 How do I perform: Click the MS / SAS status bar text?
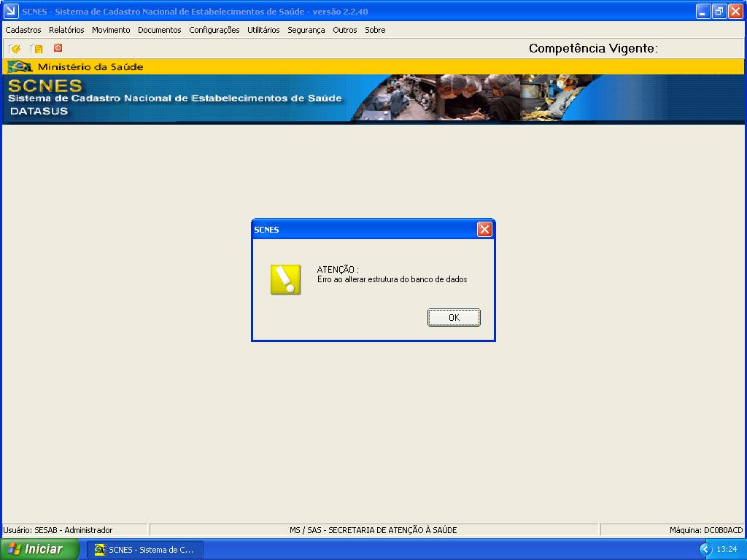373,530
